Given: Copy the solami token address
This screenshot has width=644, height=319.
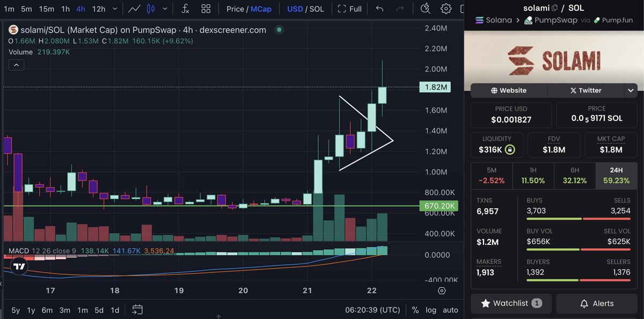Looking at the screenshot, I should pos(554,8).
